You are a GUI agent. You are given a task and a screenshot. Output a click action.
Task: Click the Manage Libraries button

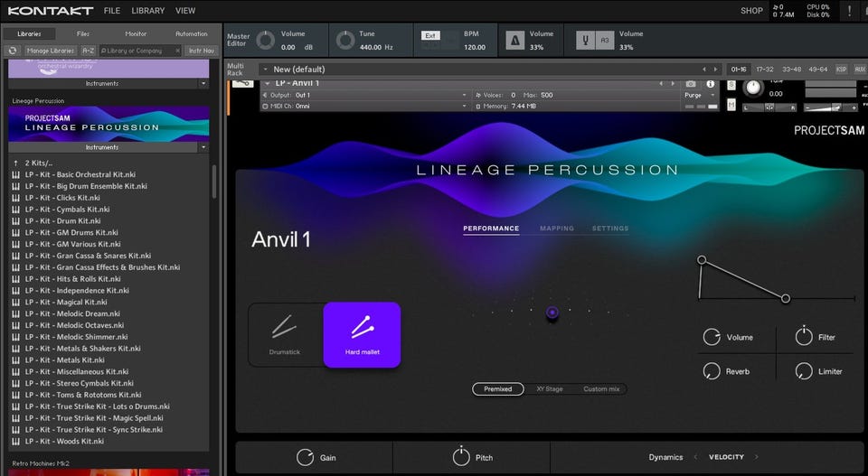(50, 51)
